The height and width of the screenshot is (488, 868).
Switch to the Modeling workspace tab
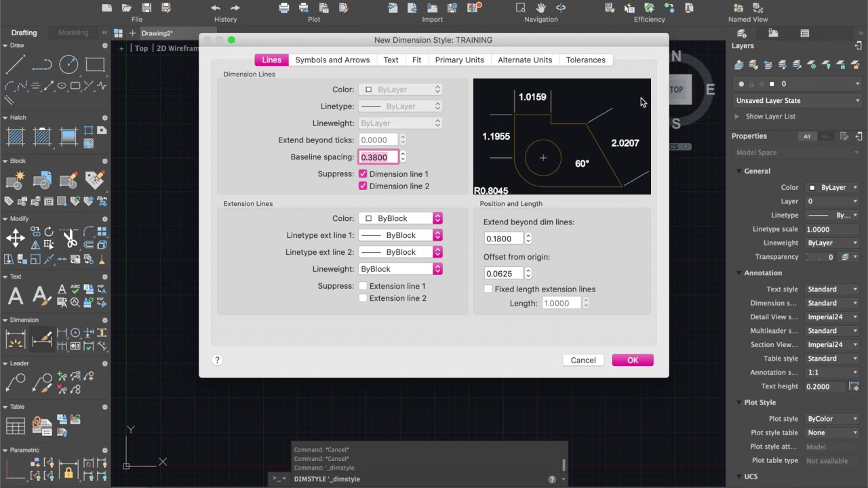pyautogui.click(x=73, y=33)
